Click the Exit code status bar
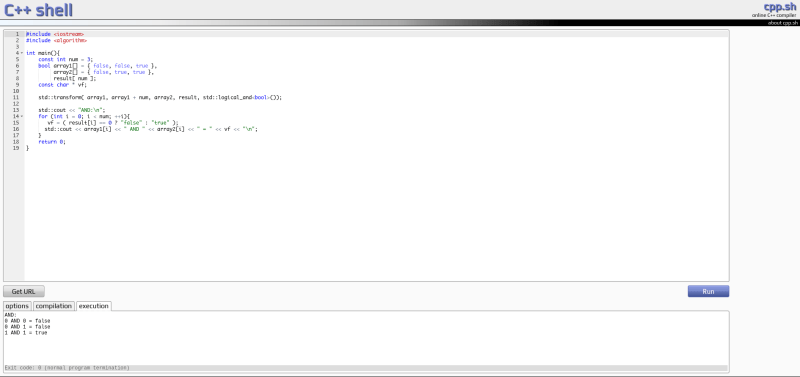800x377 pixels. 366,368
